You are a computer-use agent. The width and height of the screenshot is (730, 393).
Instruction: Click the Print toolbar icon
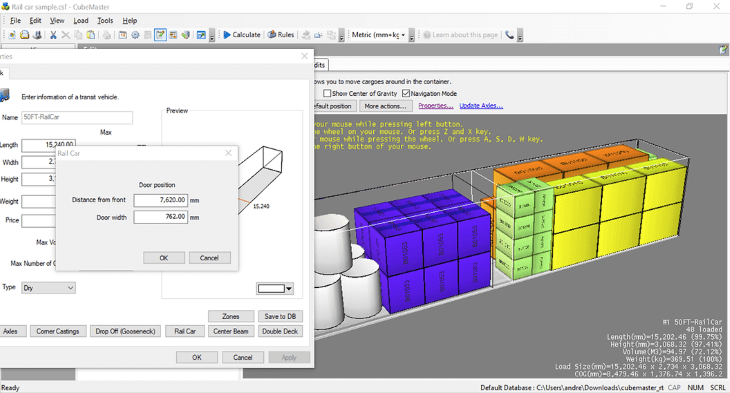tap(107, 35)
